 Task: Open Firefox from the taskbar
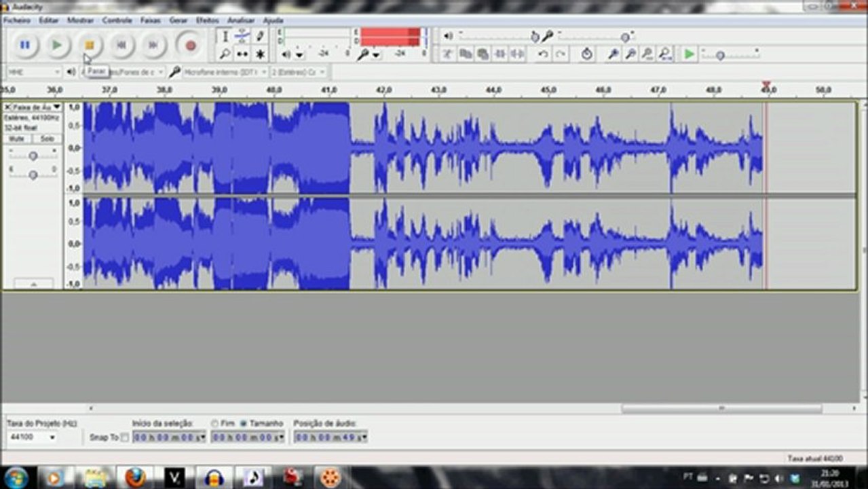(136, 477)
